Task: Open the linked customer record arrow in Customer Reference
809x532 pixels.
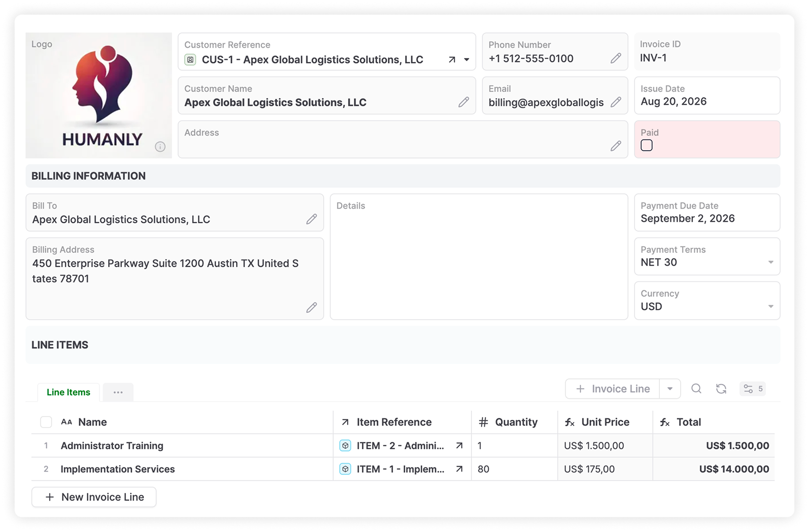Action: tap(452, 59)
